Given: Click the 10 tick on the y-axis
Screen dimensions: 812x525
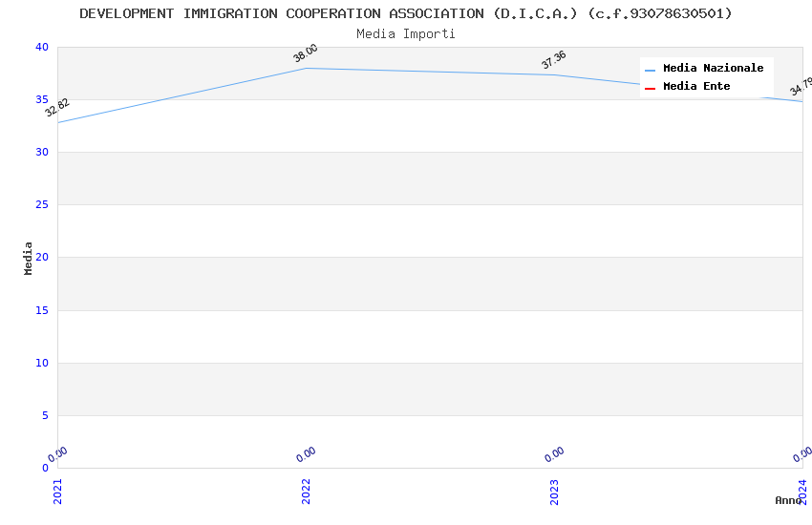Looking at the screenshot, I should pyautogui.click(x=41, y=363).
